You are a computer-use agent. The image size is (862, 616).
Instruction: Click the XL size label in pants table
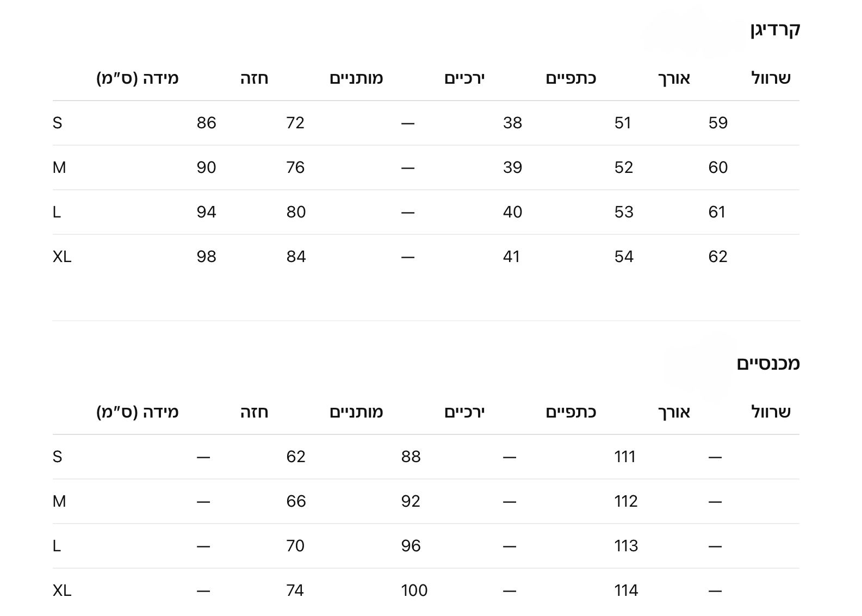coord(62,590)
